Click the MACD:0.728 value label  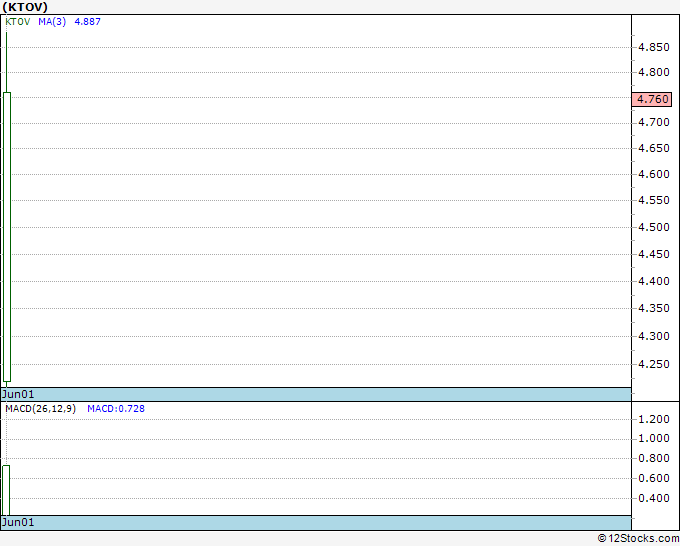(x=116, y=409)
